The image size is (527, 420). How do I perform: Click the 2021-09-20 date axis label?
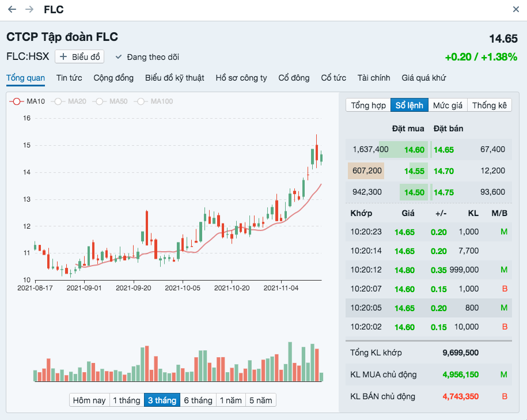click(134, 288)
